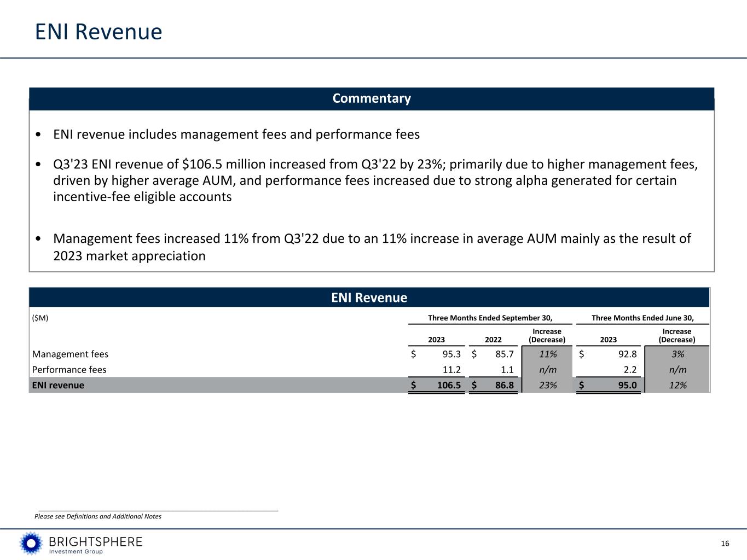Click the Three Months Ended June 30 header
The width and height of the screenshot is (747, 560).
[642, 318]
